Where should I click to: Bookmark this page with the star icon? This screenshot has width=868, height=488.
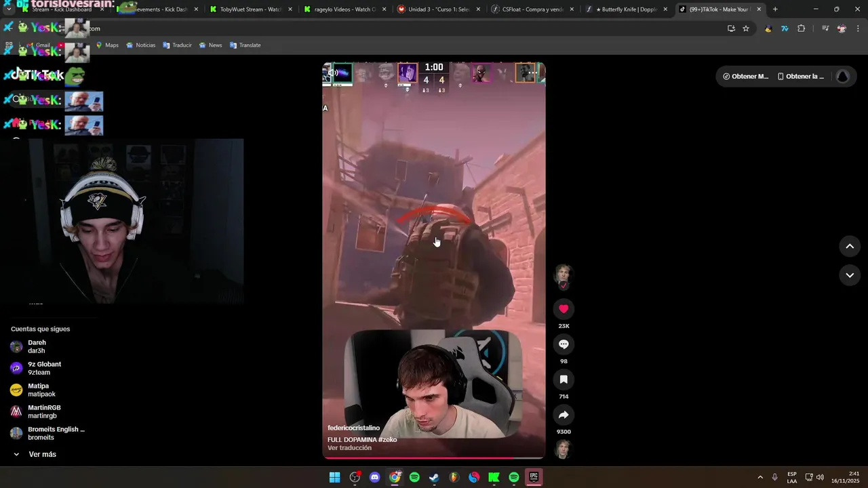coord(746,28)
